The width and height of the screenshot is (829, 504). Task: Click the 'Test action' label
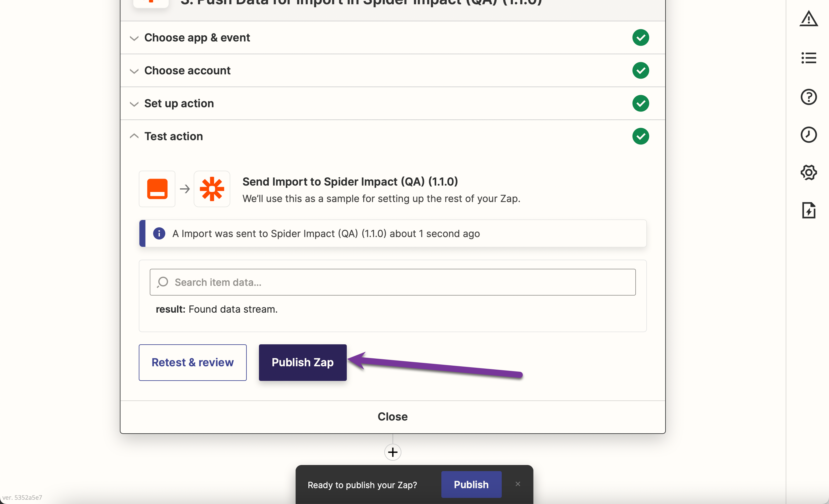174,136
